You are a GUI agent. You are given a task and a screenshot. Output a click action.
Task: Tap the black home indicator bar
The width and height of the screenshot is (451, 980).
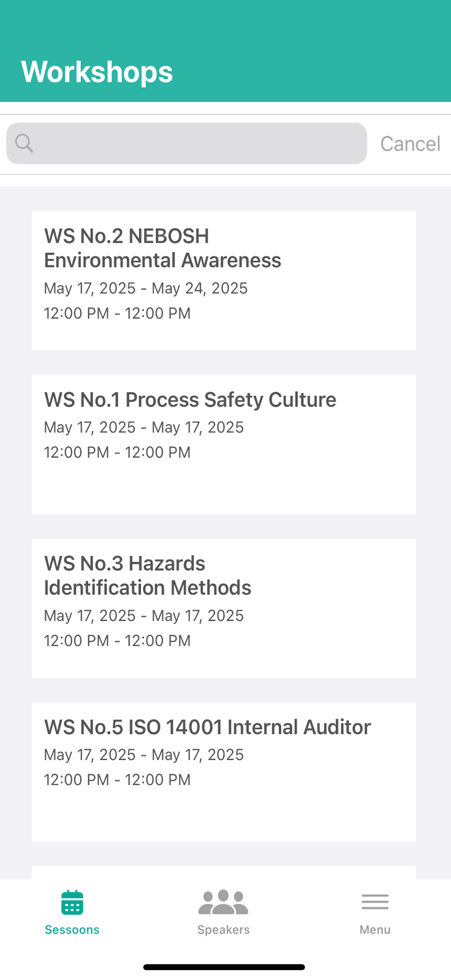point(224,967)
